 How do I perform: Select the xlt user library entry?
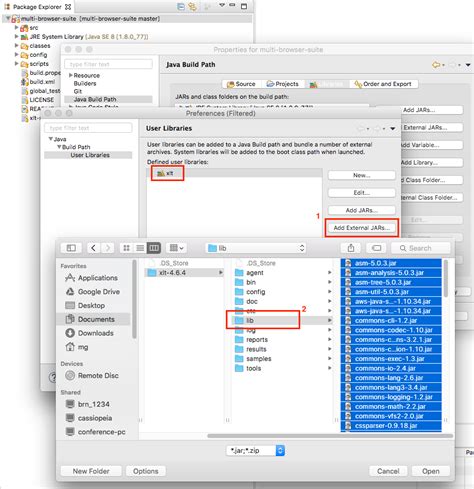tap(234, 173)
